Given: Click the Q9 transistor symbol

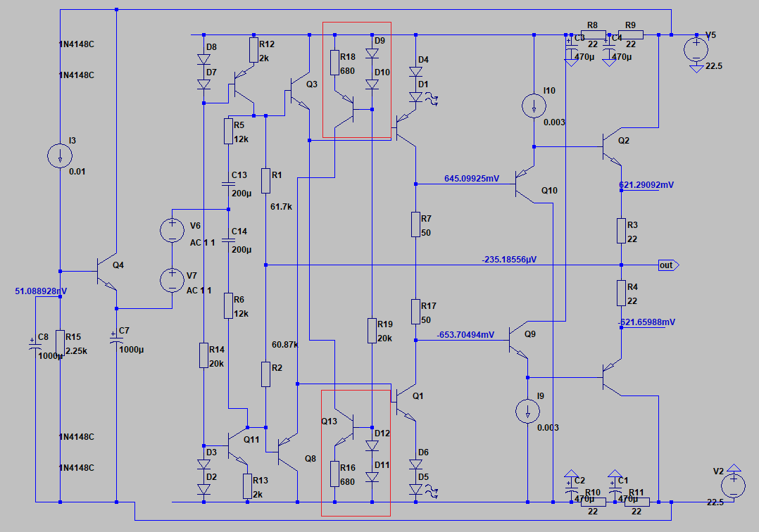Looking at the screenshot, I should tap(518, 340).
